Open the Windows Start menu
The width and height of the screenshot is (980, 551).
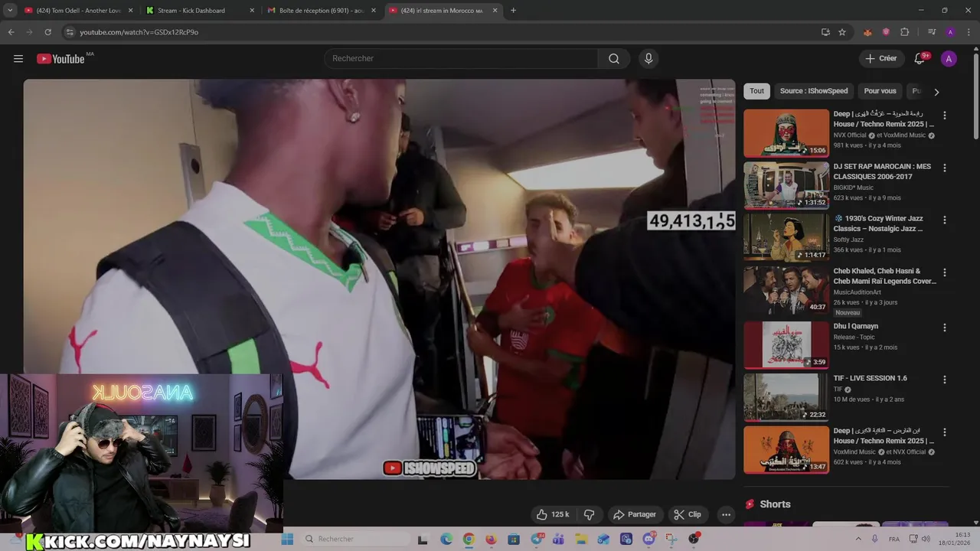[287, 539]
